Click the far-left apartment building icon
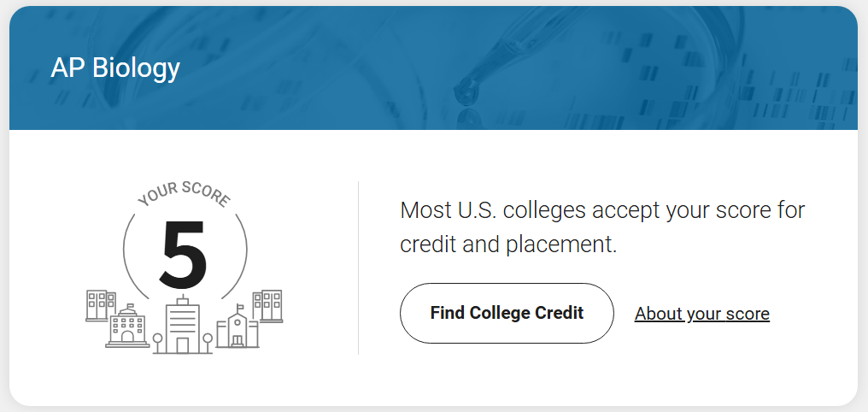The width and height of the screenshot is (868, 412). [101, 305]
